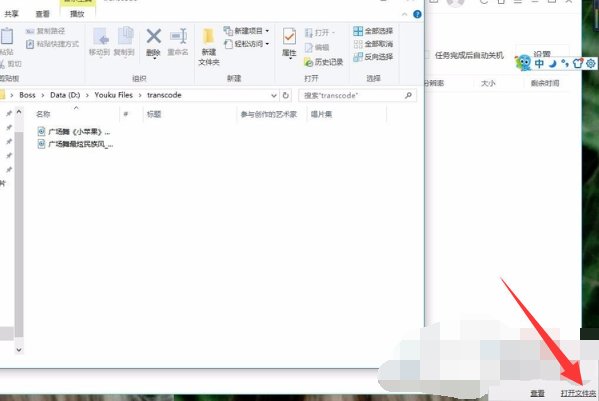Screen dimensions: 599x401
Task: Click the 编辑 edit option
Action: 317,47
